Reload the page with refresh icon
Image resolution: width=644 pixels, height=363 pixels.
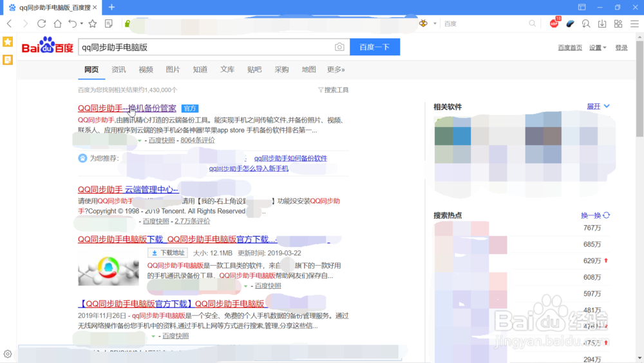coord(41,23)
